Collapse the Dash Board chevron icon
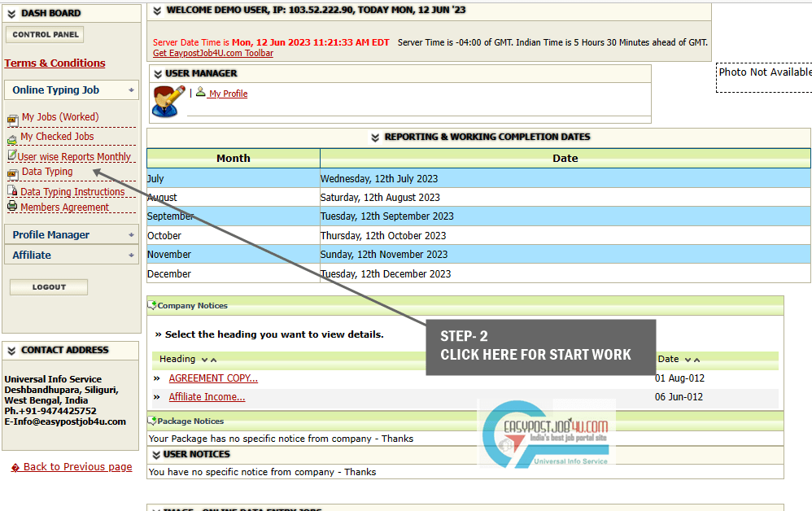Viewport: 812px width, 511px height. pyautogui.click(x=11, y=14)
